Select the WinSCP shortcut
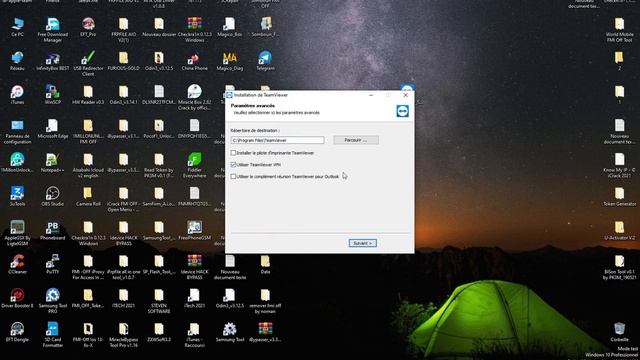The height and width of the screenshot is (360, 640). [x=53, y=96]
